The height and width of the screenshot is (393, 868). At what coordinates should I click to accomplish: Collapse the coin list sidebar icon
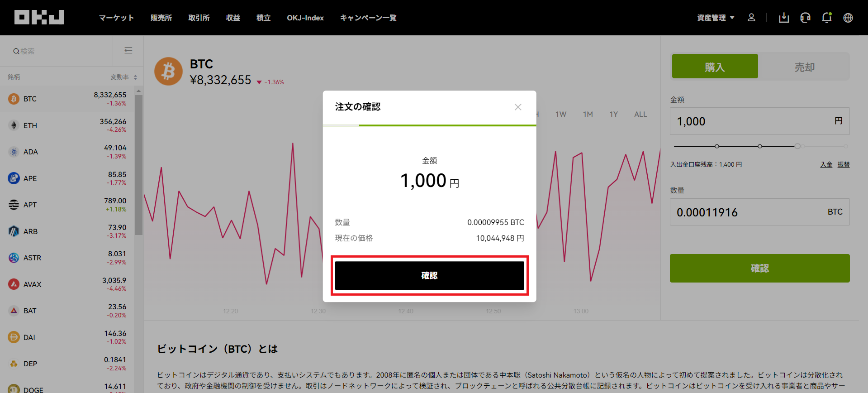(128, 50)
